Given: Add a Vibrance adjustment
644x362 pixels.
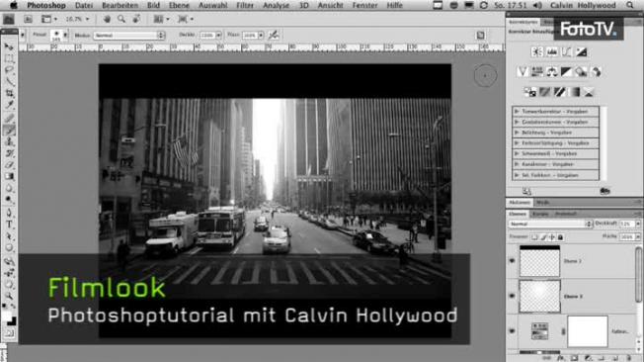Looking at the screenshot, I should click(x=523, y=72).
